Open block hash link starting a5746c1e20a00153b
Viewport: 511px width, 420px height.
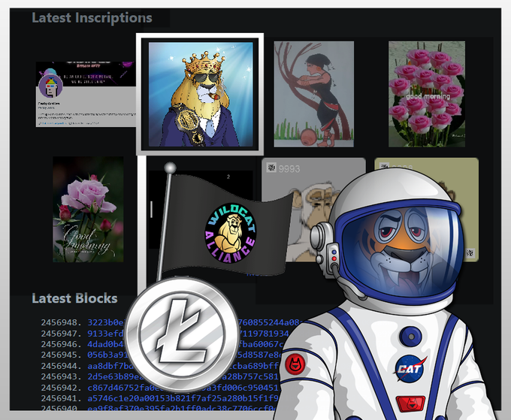(184, 398)
